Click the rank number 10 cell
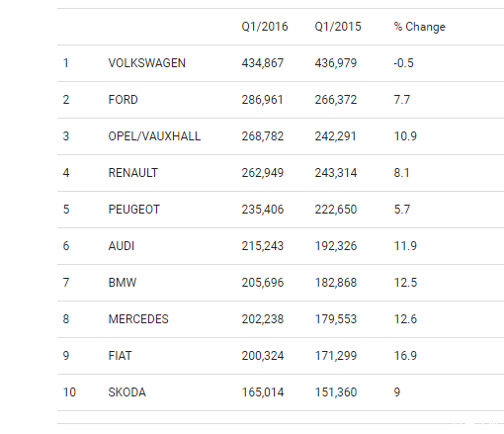Screen dimensions: 504x434 69,392
